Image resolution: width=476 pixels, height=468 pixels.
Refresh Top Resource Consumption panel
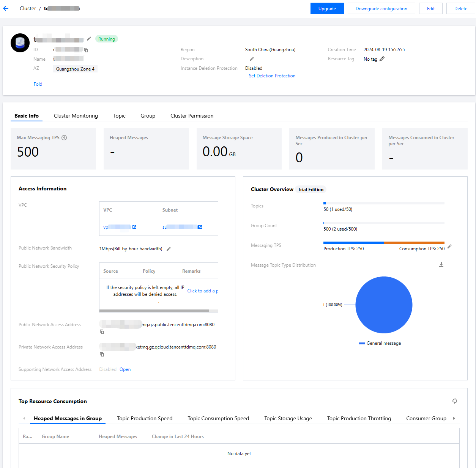[454, 401]
